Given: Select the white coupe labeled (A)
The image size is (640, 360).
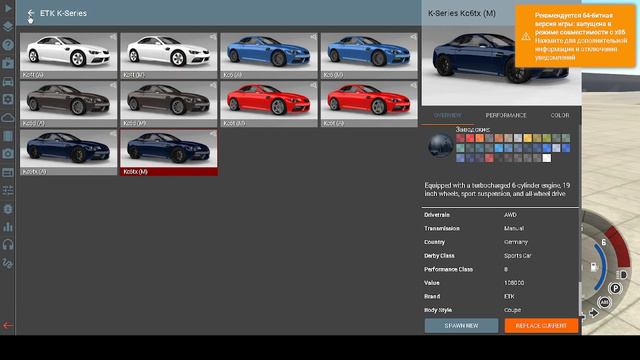Looking at the screenshot, I should 68,56.
